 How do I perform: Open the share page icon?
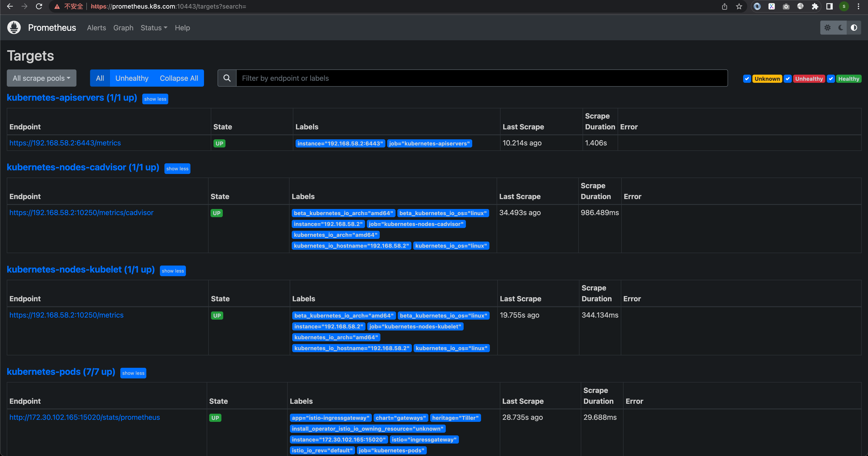pos(724,6)
